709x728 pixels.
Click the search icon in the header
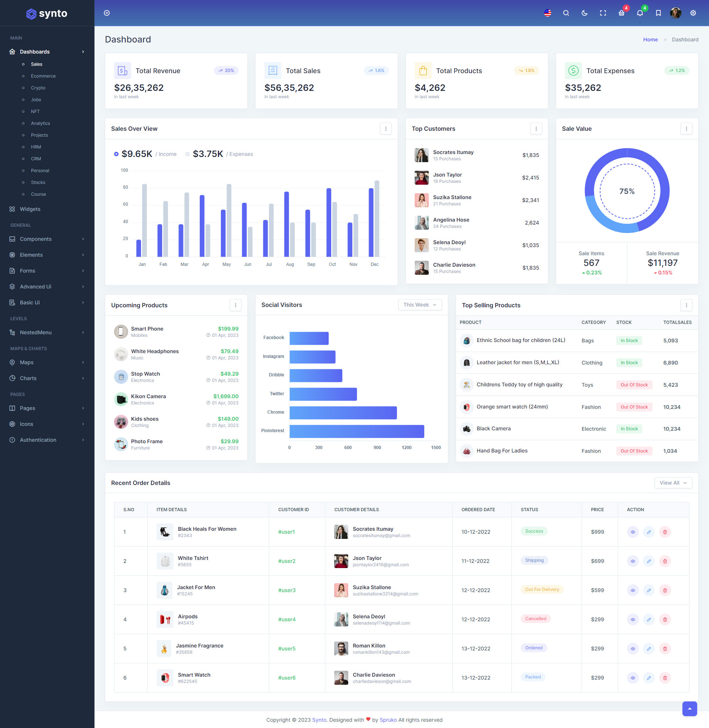point(566,13)
